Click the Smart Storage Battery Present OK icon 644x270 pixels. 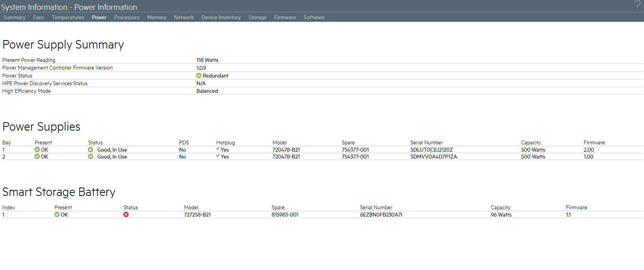point(57,215)
